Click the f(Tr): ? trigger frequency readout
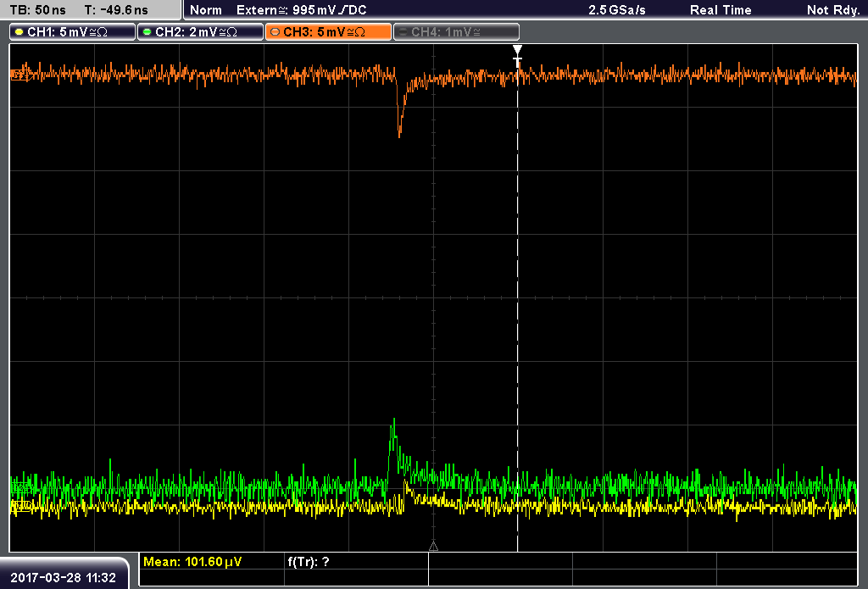The width and height of the screenshot is (868, 589). click(x=309, y=562)
